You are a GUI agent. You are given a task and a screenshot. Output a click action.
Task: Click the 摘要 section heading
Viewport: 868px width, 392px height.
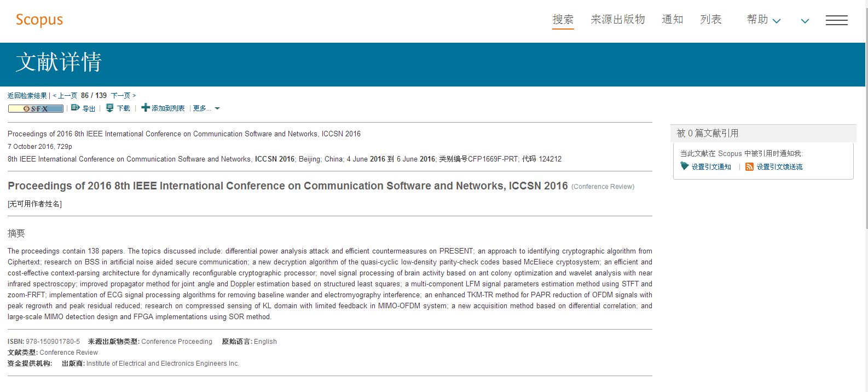coord(16,233)
